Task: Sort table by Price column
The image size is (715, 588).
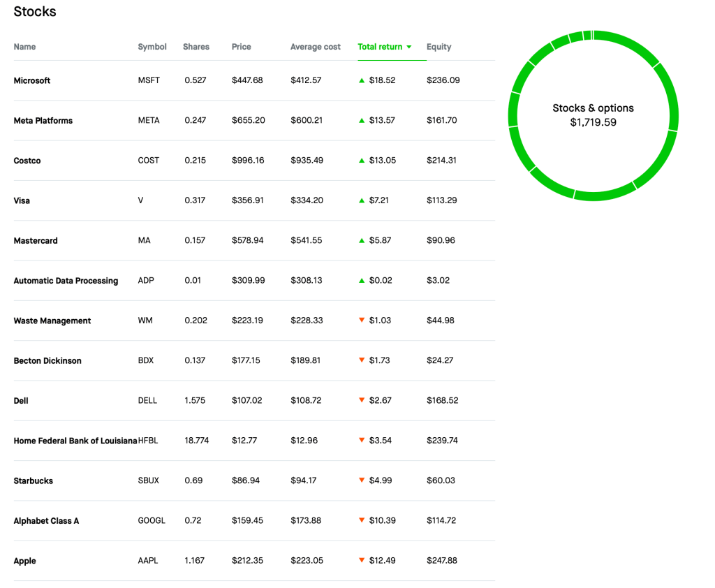Action: coord(242,47)
